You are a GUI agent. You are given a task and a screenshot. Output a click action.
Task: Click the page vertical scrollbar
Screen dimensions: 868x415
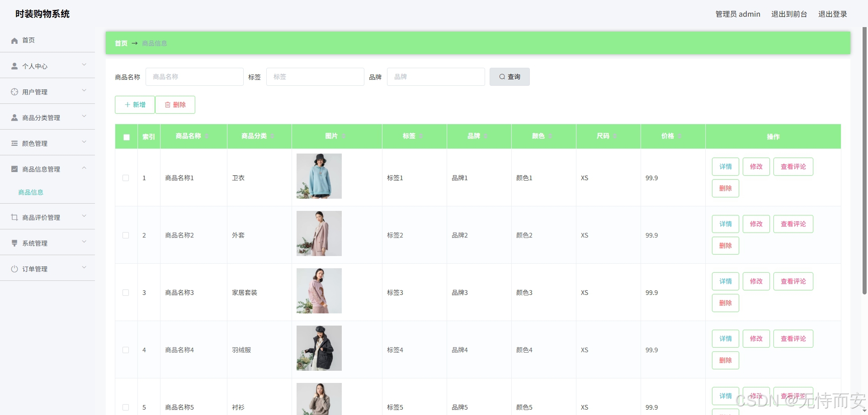(x=865, y=160)
